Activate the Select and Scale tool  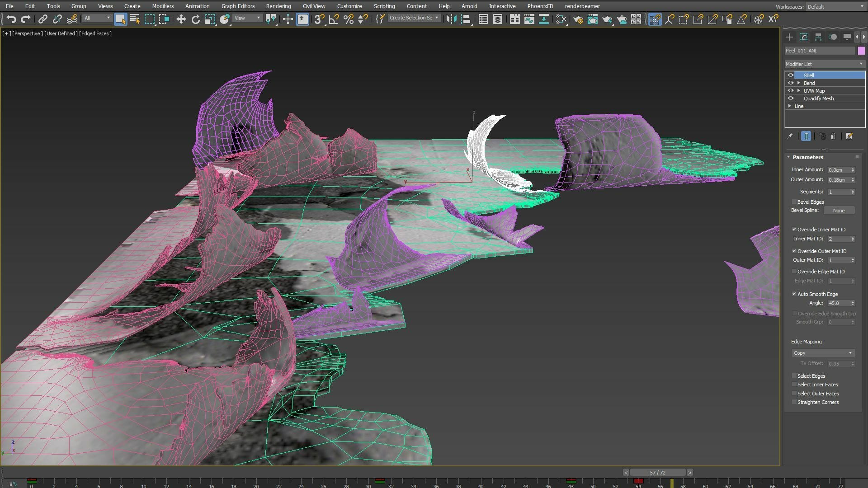click(210, 19)
